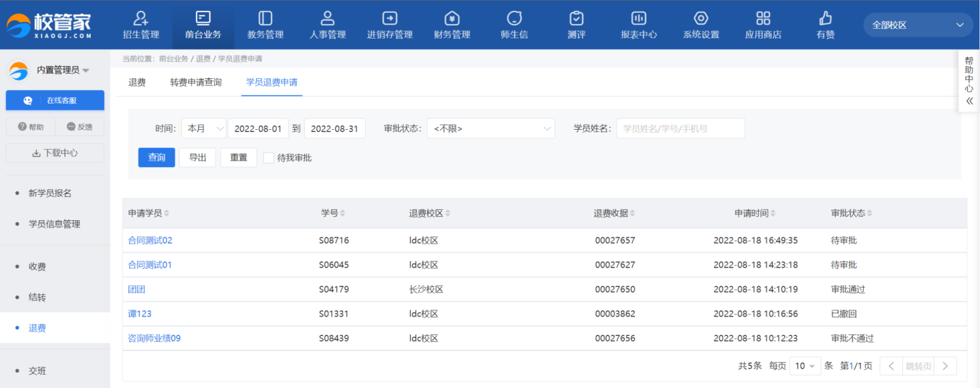Open student 合同测试01 link
Viewport: 980px width, 388px height.
coord(150,265)
